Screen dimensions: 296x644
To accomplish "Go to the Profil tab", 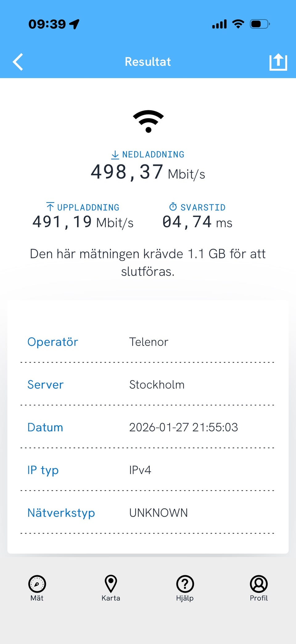I will tap(259, 588).
